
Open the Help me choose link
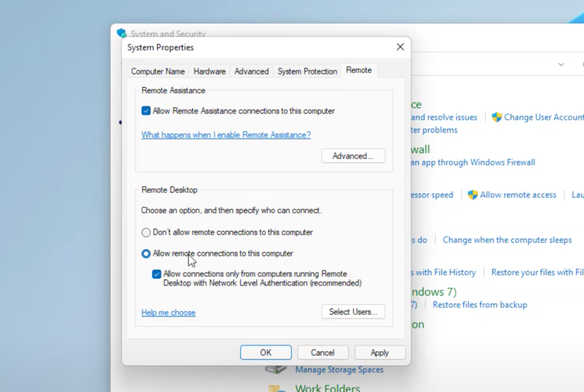point(168,313)
